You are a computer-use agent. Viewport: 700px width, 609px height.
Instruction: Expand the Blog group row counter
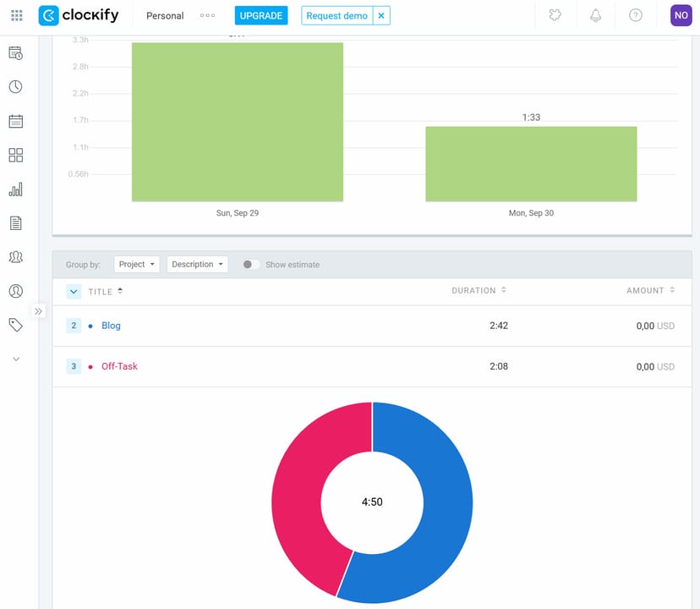coord(74,326)
